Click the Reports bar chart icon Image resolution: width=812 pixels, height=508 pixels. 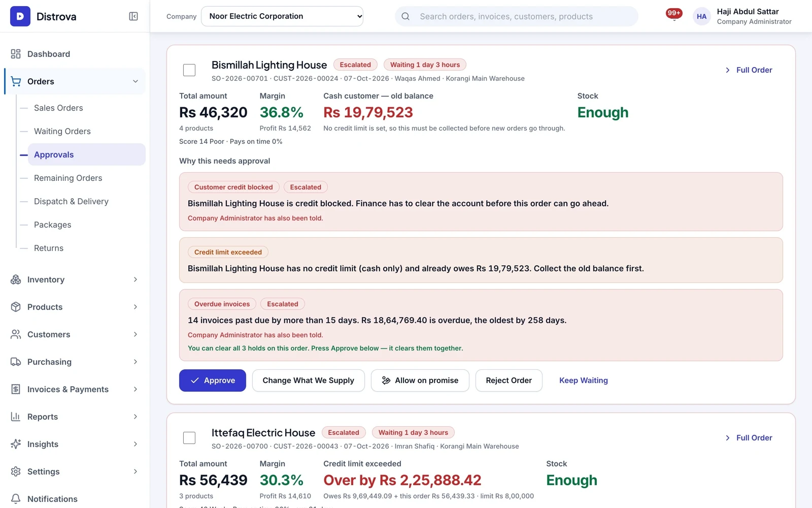click(x=16, y=417)
